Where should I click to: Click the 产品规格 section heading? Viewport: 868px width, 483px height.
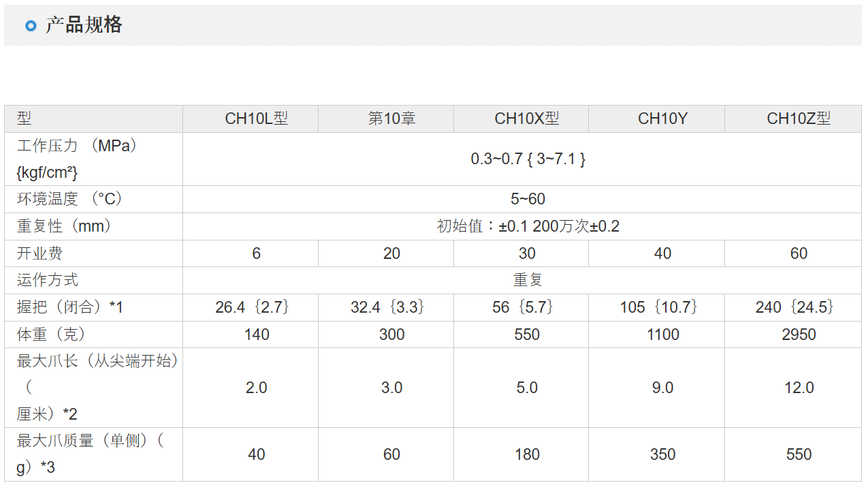(x=84, y=25)
